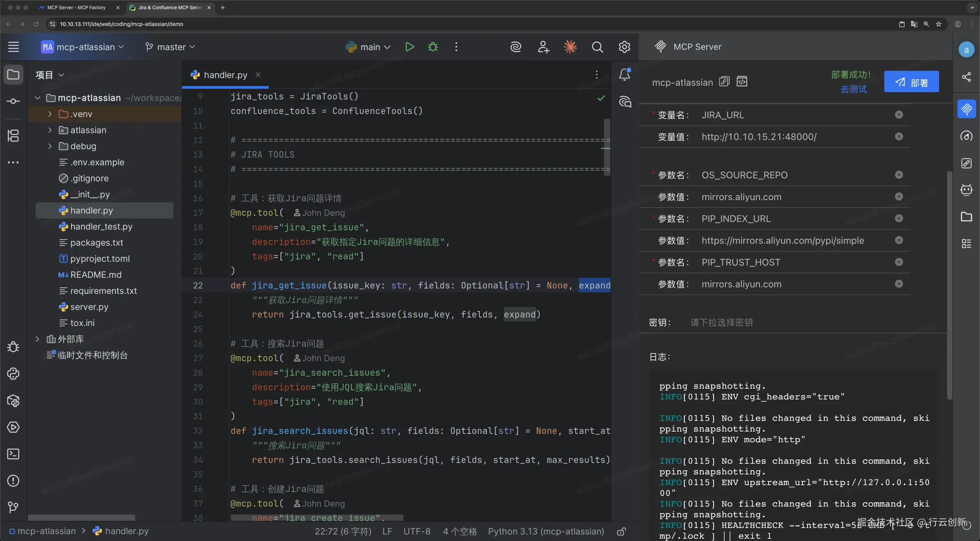Open the Python packages tool window
This screenshot has width=980, height=541.
[x=13, y=401]
